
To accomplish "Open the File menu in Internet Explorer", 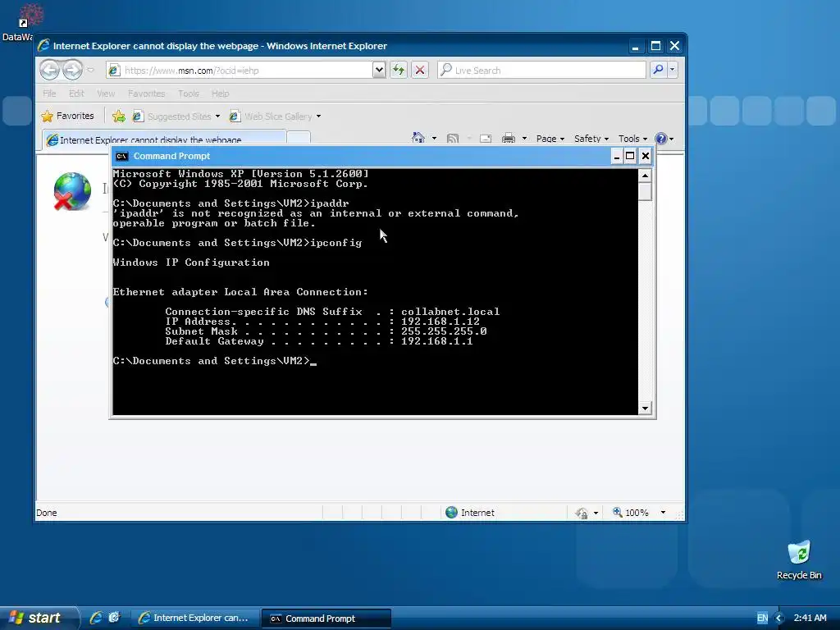I will (x=49, y=94).
